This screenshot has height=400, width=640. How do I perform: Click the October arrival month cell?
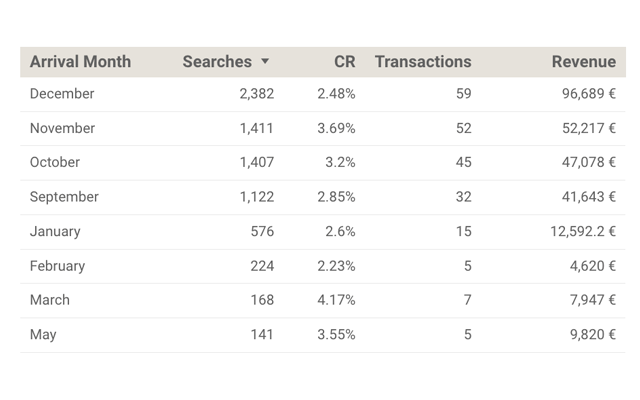click(55, 162)
